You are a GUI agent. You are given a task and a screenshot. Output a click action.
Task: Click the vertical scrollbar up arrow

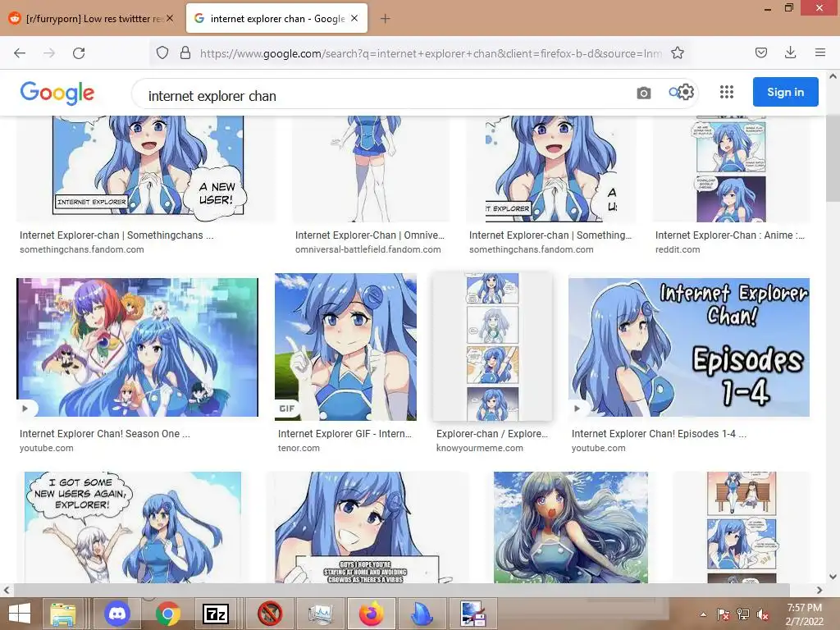[833, 76]
